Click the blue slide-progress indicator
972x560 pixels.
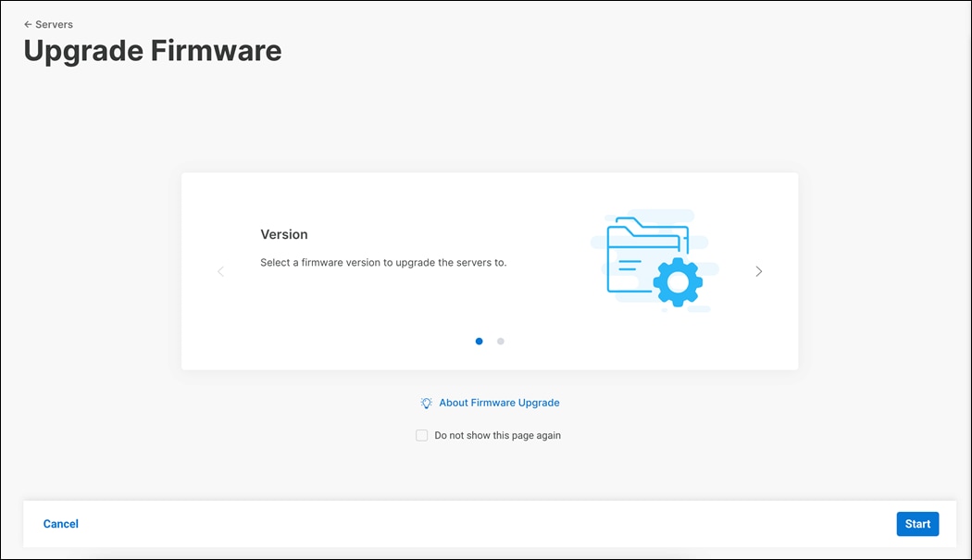(479, 341)
